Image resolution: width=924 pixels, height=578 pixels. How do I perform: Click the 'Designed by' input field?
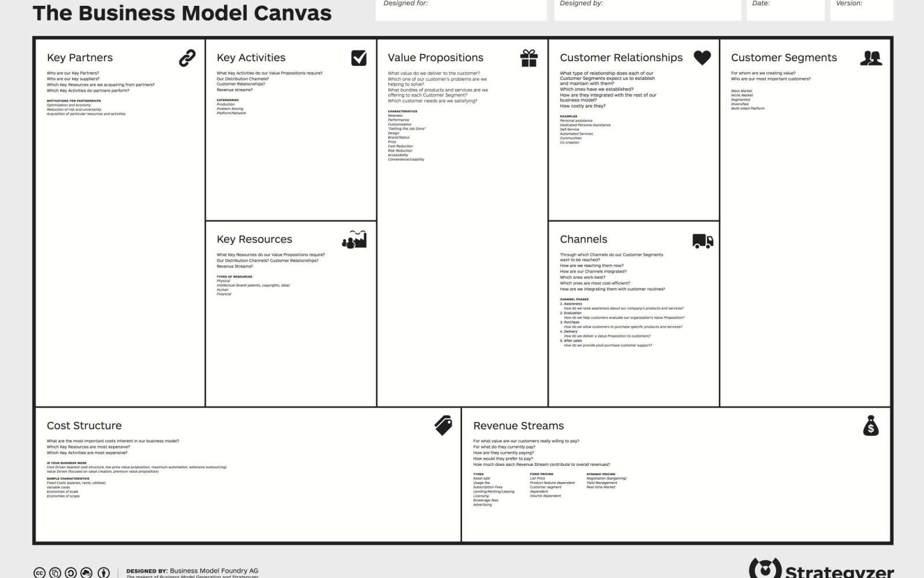[647, 10]
